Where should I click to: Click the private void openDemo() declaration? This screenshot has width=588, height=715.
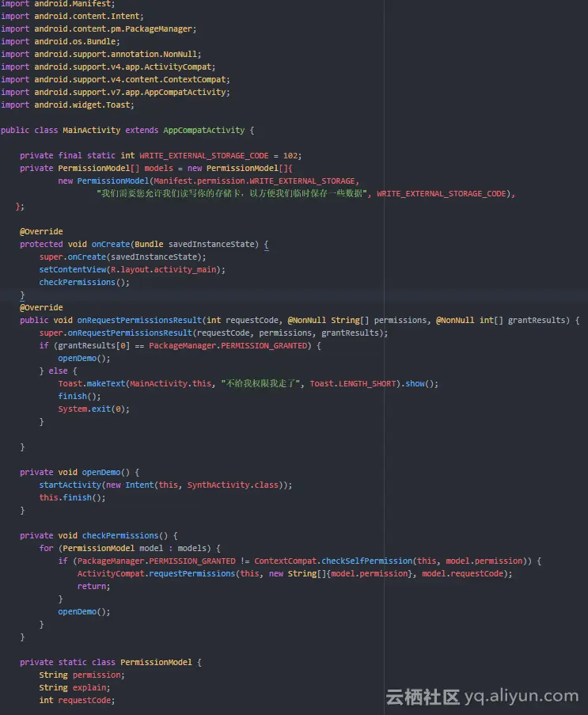(x=79, y=473)
